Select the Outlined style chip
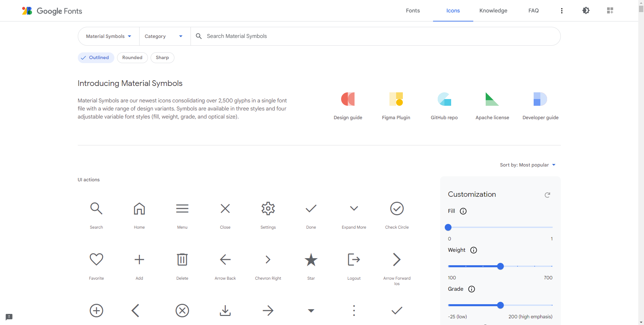644x325 pixels. (96, 58)
